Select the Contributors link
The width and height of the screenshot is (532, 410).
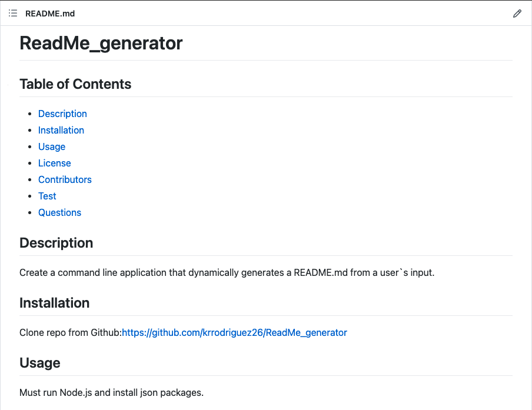[x=65, y=179]
